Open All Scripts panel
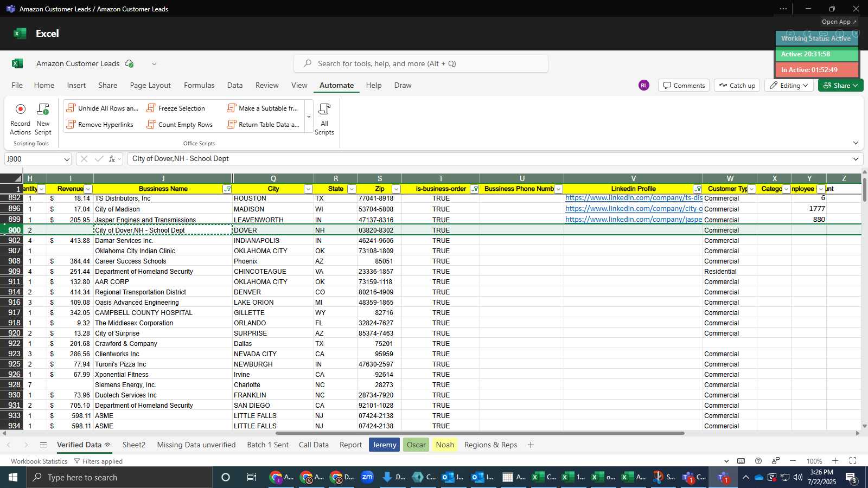The height and width of the screenshot is (488, 868). (324, 119)
